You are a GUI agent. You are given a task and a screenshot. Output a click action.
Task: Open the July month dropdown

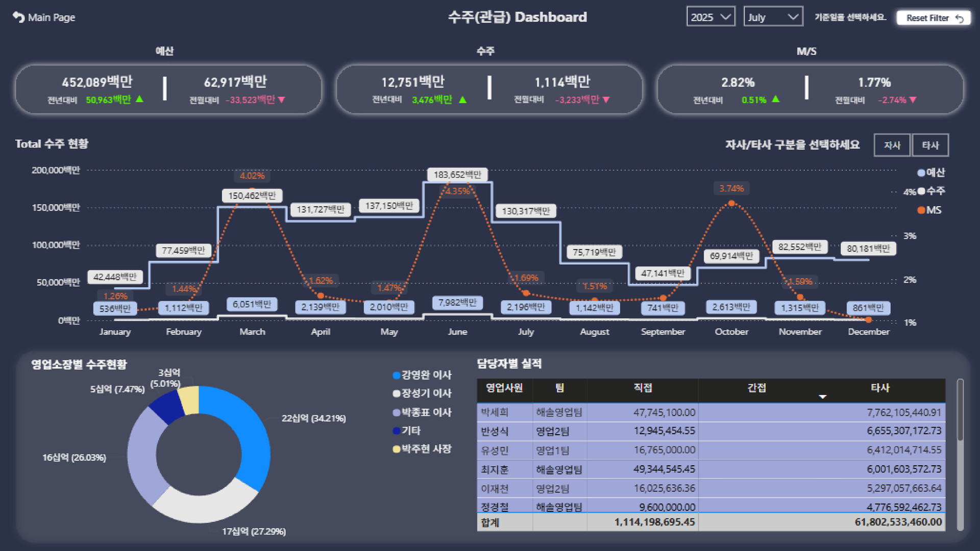[773, 17]
